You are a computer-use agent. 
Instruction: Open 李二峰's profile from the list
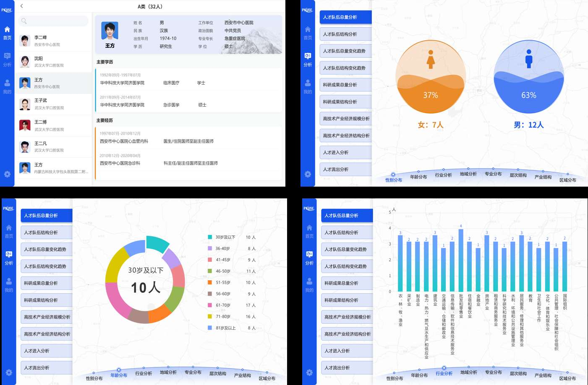click(x=53, y=41)
